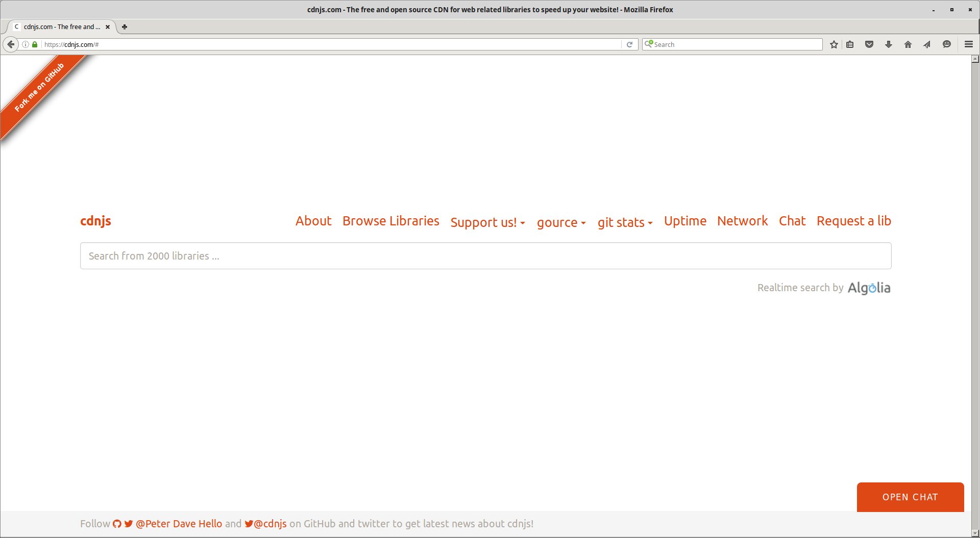Select the cdnjs.com browser tab
The width and height of the screenshot is (980, 538).
[x=61, y=27]
